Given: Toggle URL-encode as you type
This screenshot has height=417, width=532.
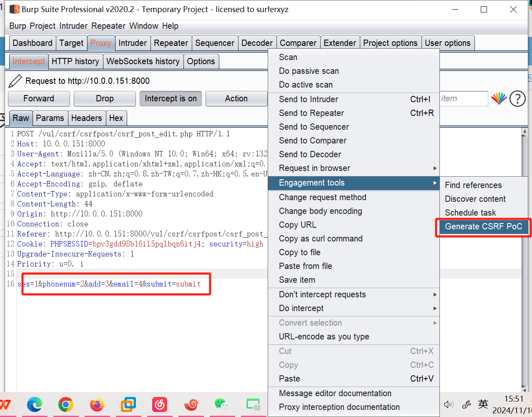Looking at the screenshot, I should click(354, 337).
